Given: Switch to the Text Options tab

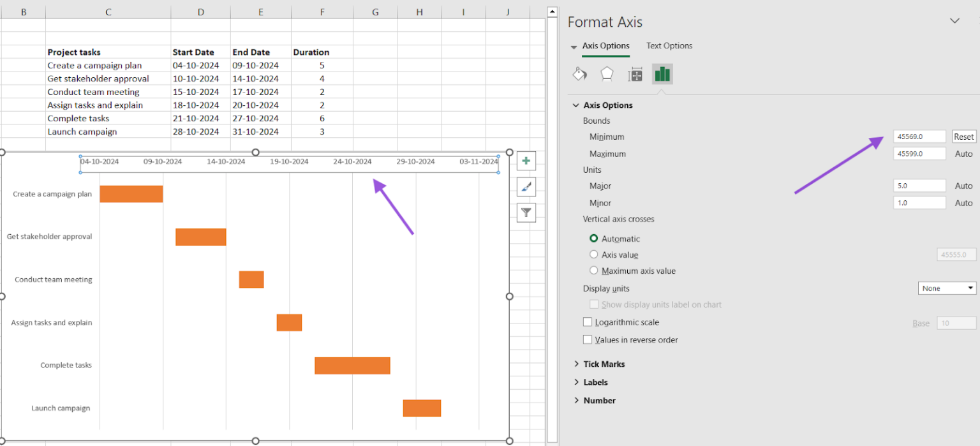Looking at the screenshot, I should coord(669,45).
